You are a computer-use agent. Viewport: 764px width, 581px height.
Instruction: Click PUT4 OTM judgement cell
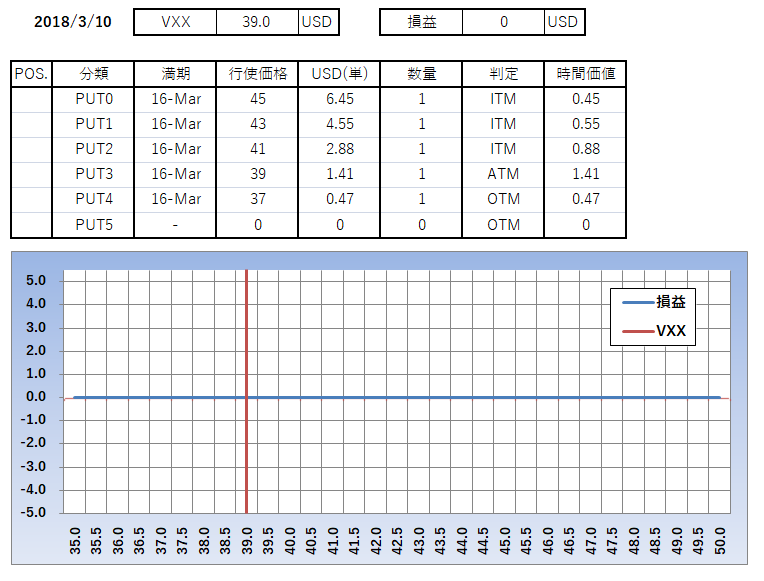(503, 199)
